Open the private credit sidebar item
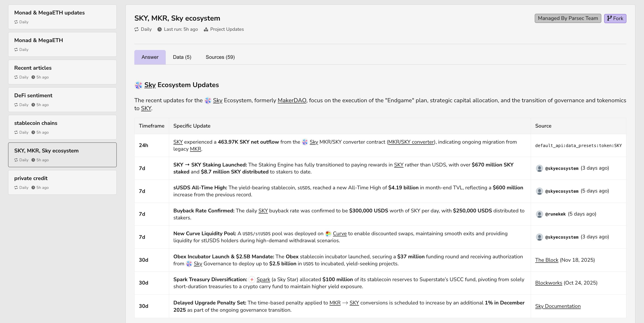Viewport: 644px width, 323px height. [62, 182]
